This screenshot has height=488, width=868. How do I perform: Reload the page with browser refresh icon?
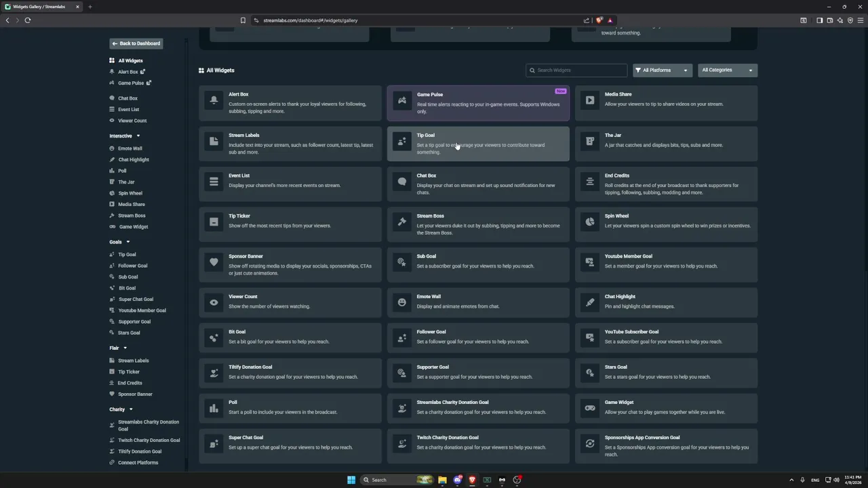(x=28, y=20)
